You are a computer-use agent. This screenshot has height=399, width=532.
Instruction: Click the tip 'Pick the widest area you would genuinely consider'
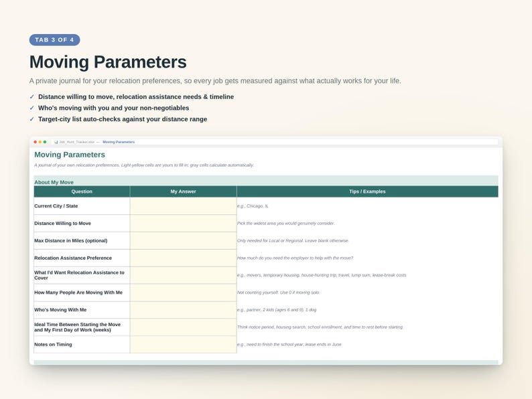285,224
